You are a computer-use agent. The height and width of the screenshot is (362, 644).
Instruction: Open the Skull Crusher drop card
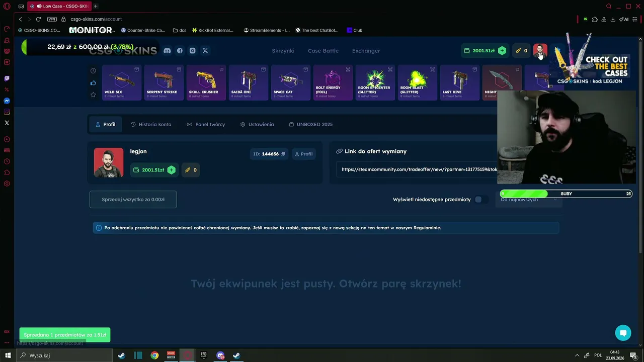click(206, 82)
